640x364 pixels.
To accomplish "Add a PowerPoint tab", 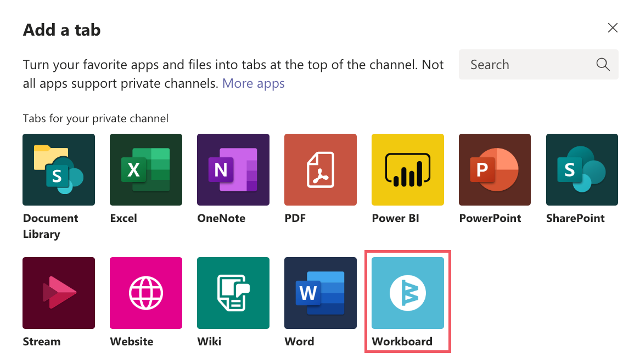I will click(495, 169).
